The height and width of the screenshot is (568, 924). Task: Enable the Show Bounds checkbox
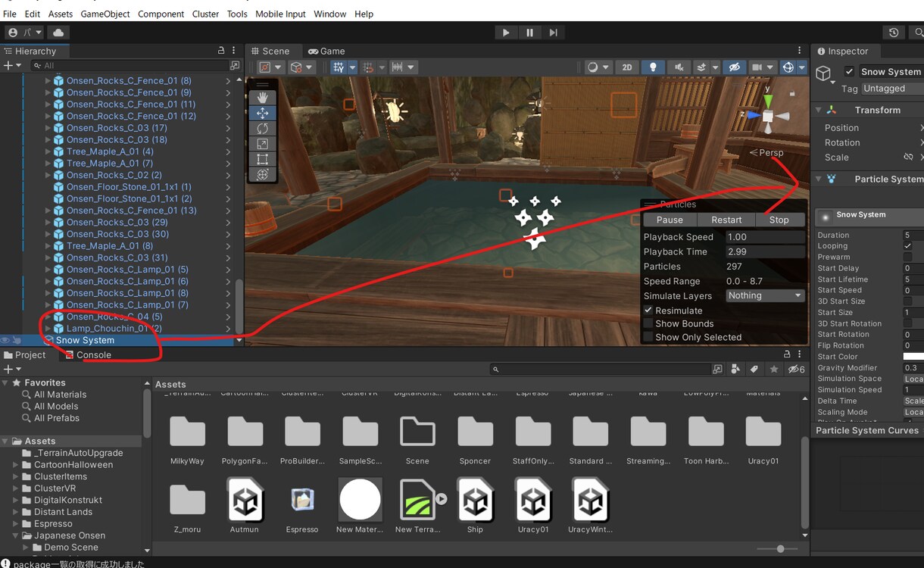(x=648, y=323)
